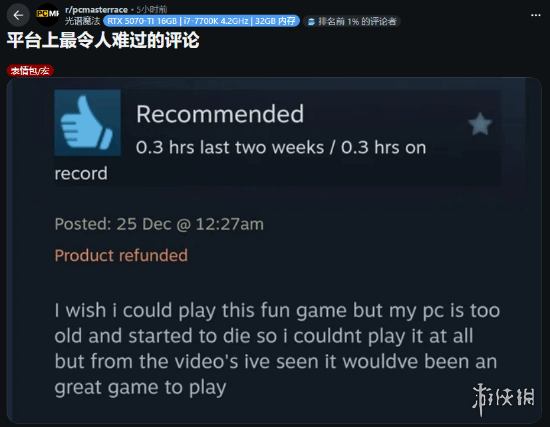
Task: Click the 5小时前 post timestamp
Action: pos(152,9)
